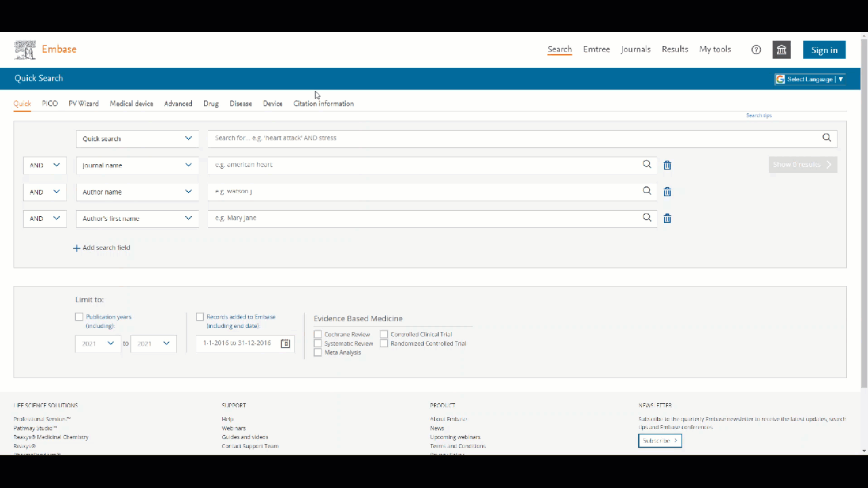Delete the Author's first name row
The image size is (868, 488).
(x=667, y=218)
